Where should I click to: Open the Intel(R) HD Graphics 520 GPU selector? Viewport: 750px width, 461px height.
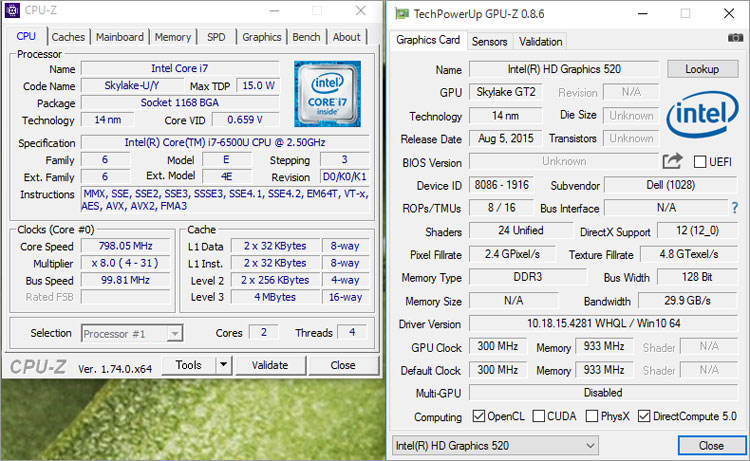pos(495,446)
